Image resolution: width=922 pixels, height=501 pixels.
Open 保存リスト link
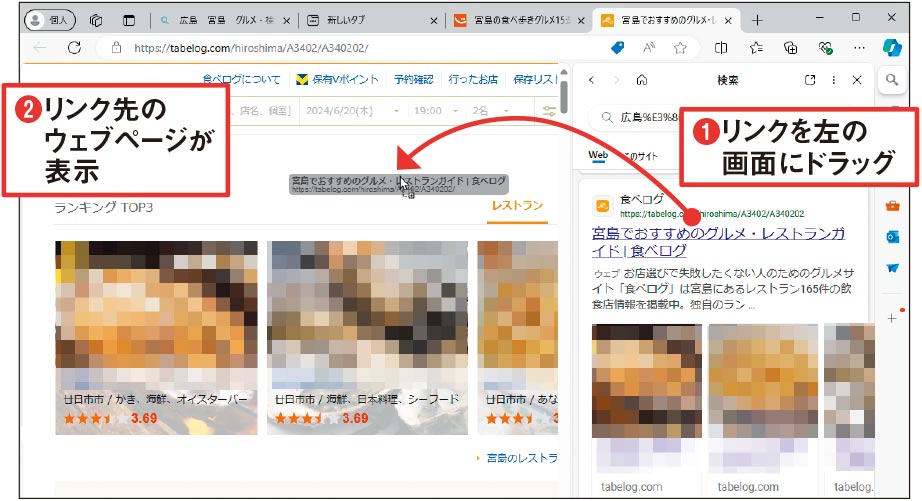535,79
